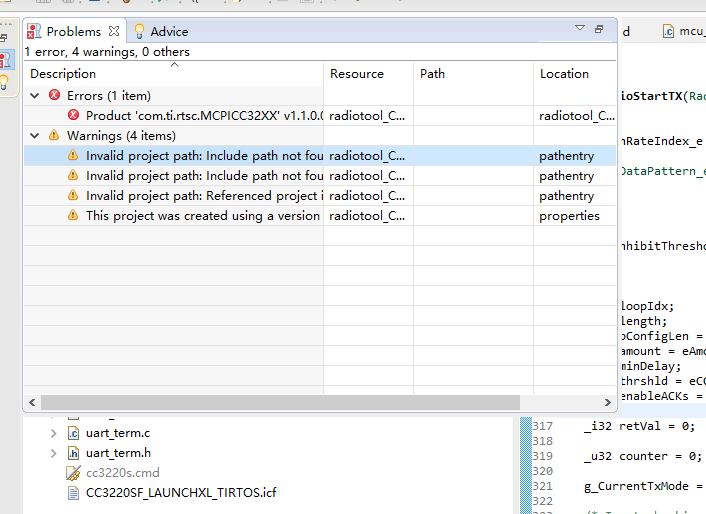Click the header file icon beside uart_term.h
706x514 pixels.
point(73,453)
